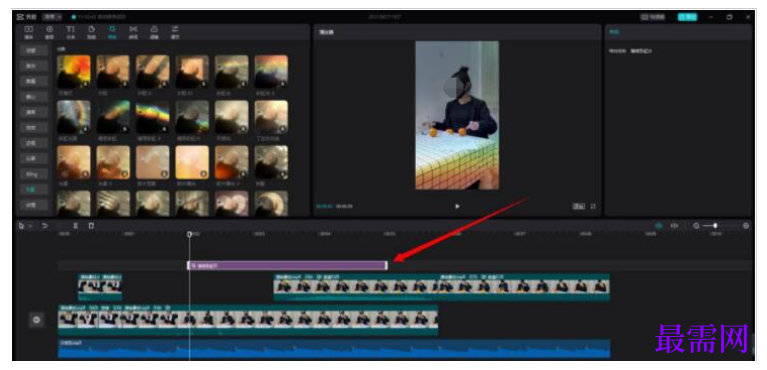Click the Delete tool in timeline toolbar

tap(91, 226)
